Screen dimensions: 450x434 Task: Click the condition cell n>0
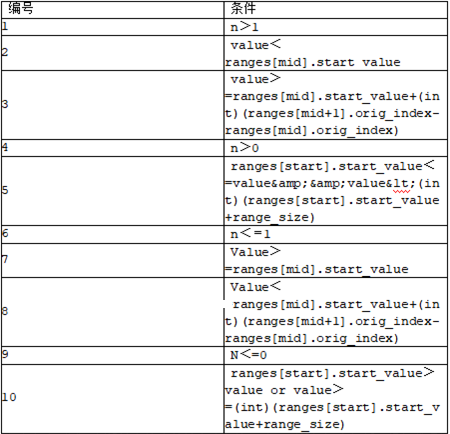pyautogui.click(x=336, y=148)
